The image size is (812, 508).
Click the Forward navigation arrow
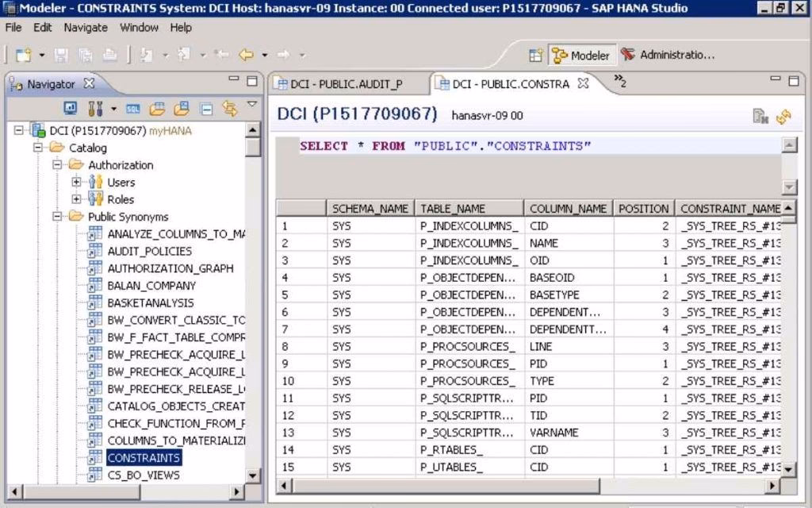(x=283, y=55)
